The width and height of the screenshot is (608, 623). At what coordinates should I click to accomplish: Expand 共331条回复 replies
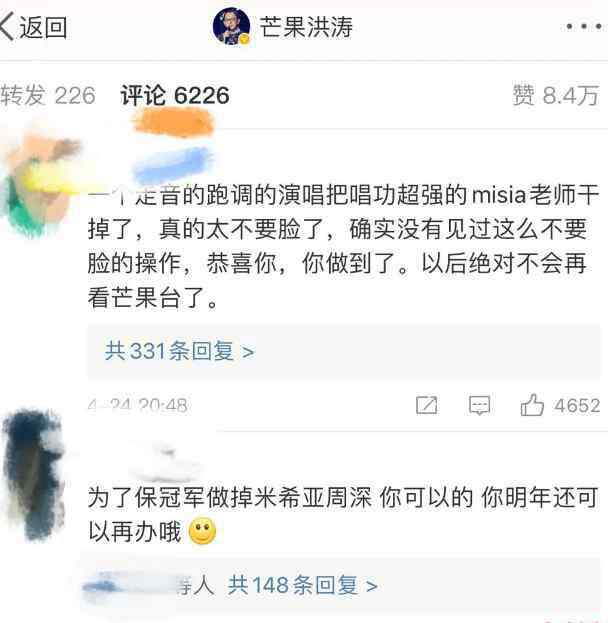180,351
